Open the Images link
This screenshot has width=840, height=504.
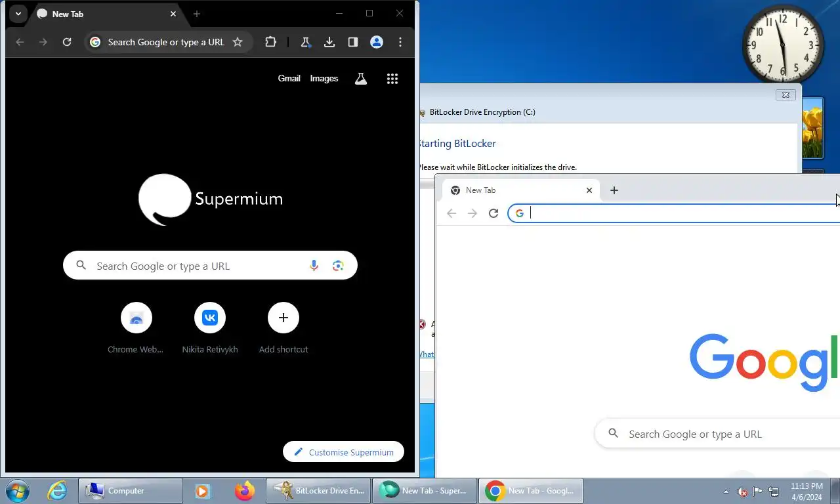click(x=324, y=78)
